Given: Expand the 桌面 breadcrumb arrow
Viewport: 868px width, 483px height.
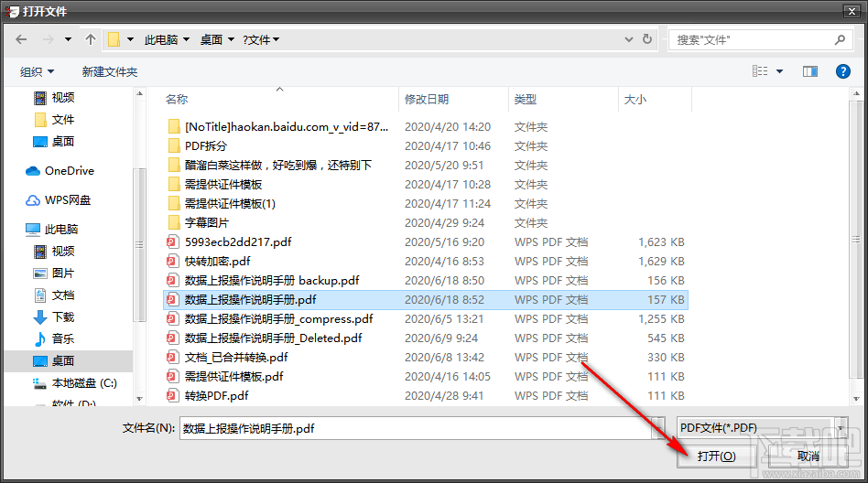Looking at the screenshot, I should point(231,39).
